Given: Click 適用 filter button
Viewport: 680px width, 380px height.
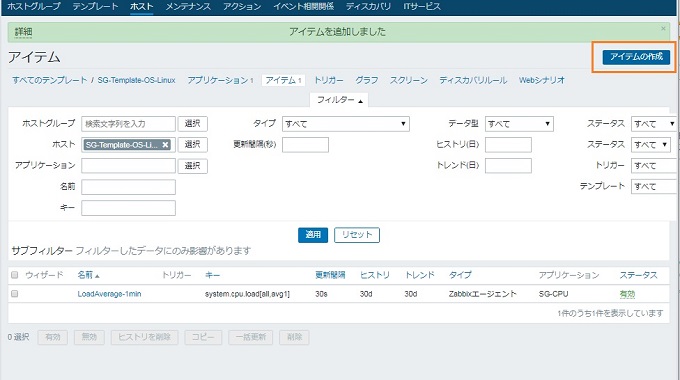Looking at the screenshot, I should tap(313, 235).
